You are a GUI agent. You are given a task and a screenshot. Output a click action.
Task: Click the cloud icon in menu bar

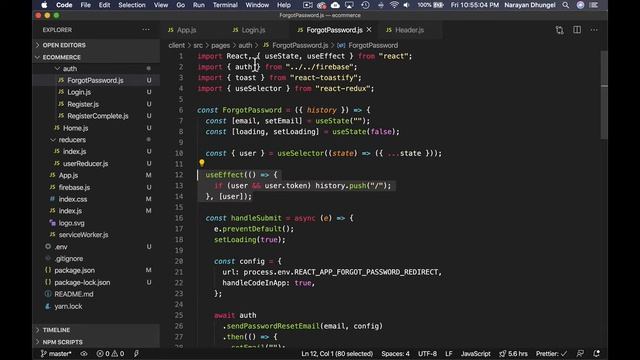335,5
